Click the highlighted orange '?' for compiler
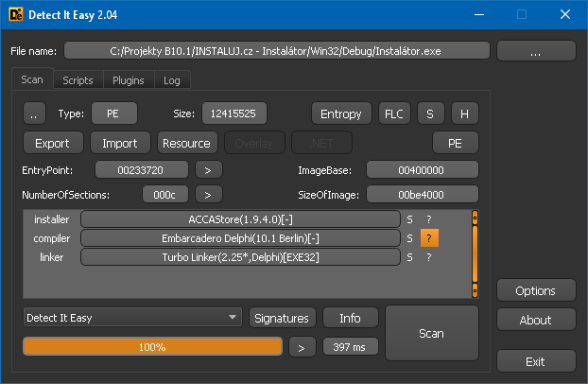The width and height of the screenshot is (588, 384). point(428,238)
